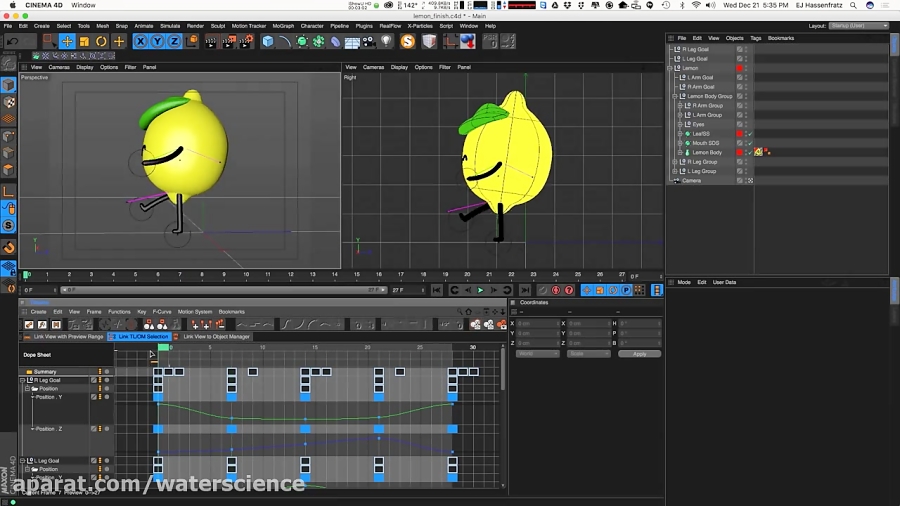Open the Motion System timeline menu
This screenshot has width=900, height=506.
click(195, 312)
